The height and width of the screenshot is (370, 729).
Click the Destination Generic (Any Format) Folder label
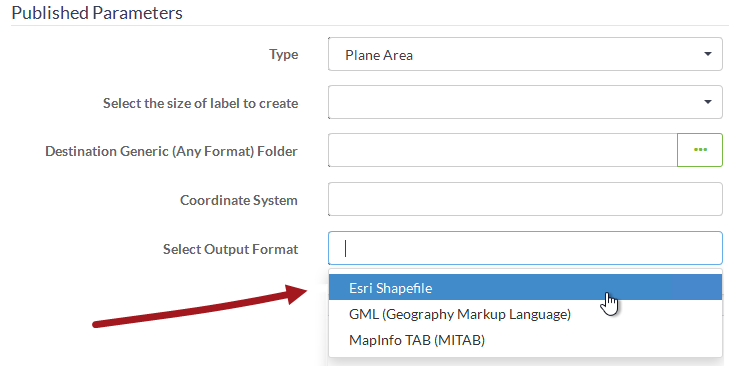(172, 152)
